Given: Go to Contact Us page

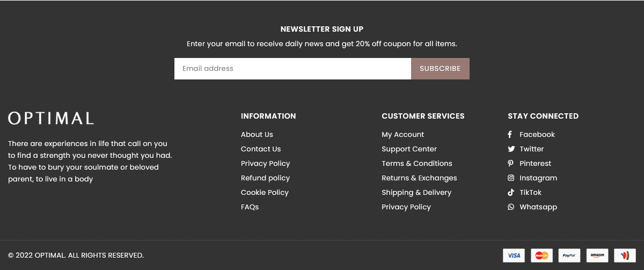Looking at the screenshot, I should 261,149.
